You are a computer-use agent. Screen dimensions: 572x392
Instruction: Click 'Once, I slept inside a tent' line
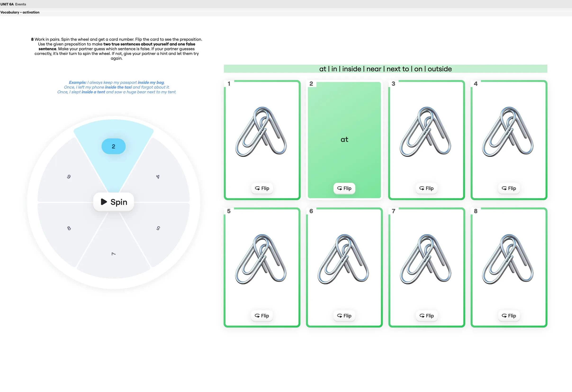click(x=117, y=92)
